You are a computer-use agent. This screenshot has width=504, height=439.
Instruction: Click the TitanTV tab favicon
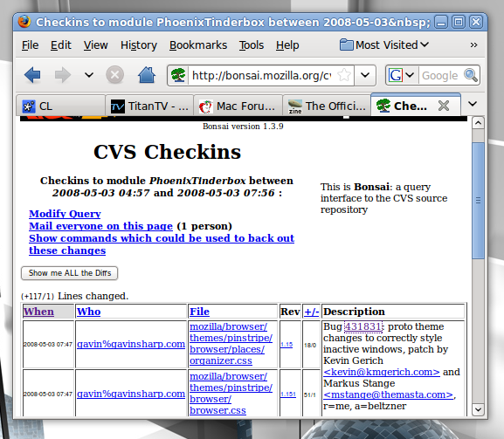click(x=117, y=106)
